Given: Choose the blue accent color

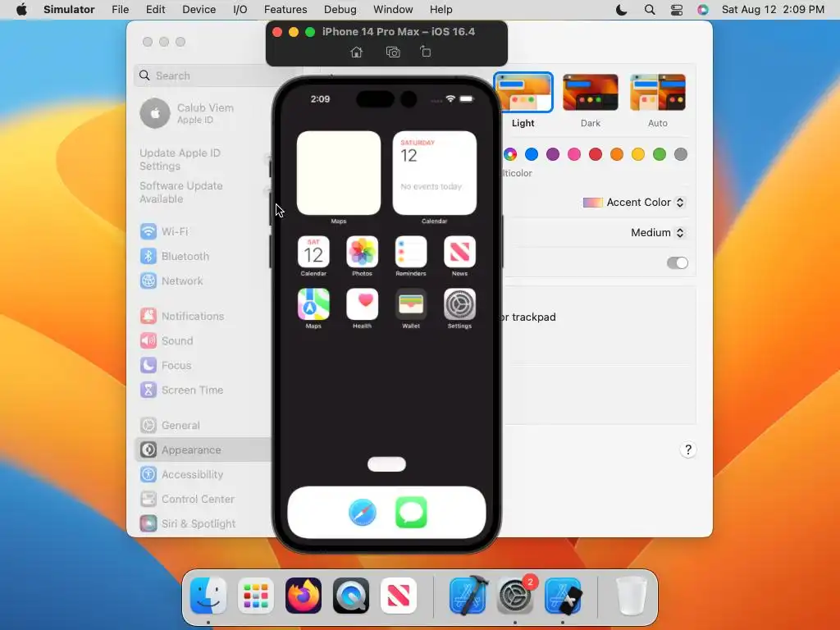Looking at the screenshot, I should [x=532, y=154].
